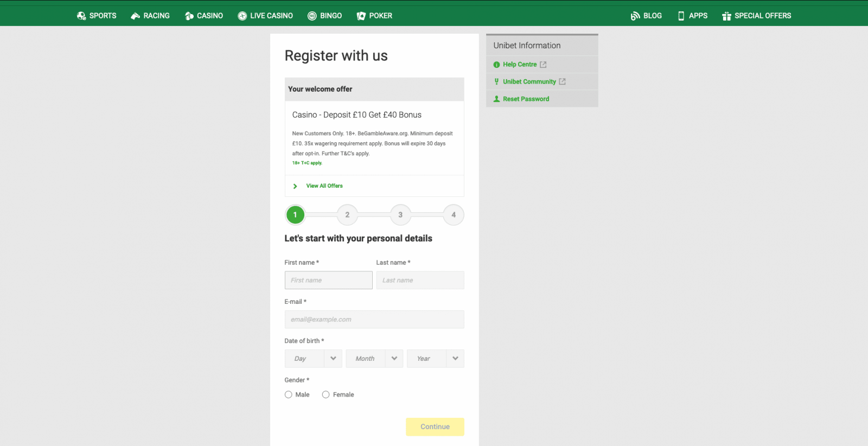The image size is (868, 446).
Task: Open the Month dropdown
Action: point(374,359)
